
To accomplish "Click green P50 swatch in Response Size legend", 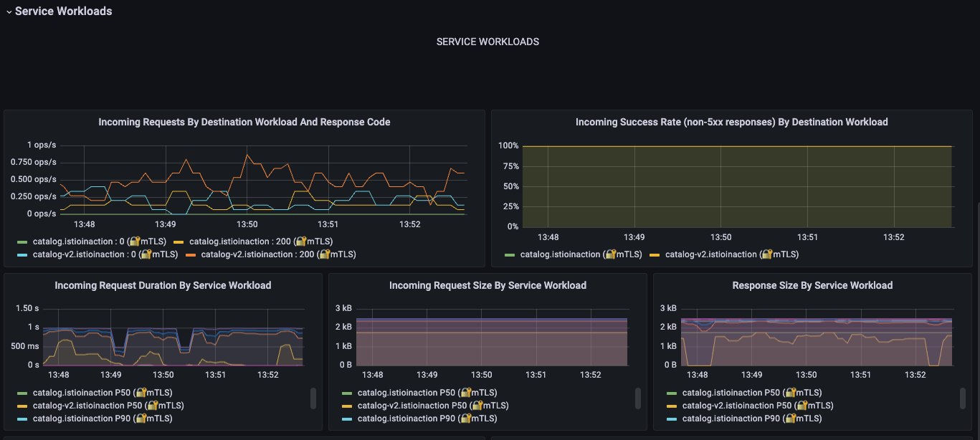I will 672,393.
